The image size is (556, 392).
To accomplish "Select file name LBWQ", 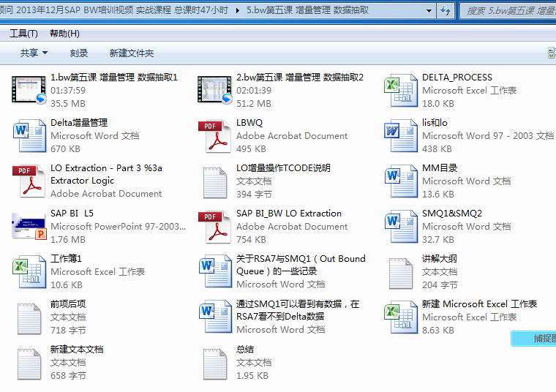I will click(x=249, y=123).
